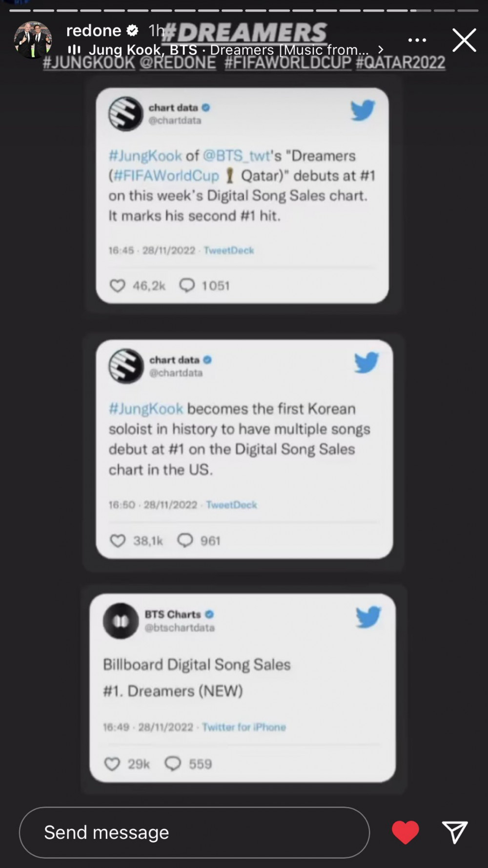Tap the like heart on the story
This screenshot has height=868, width=488.
(406, 832)
